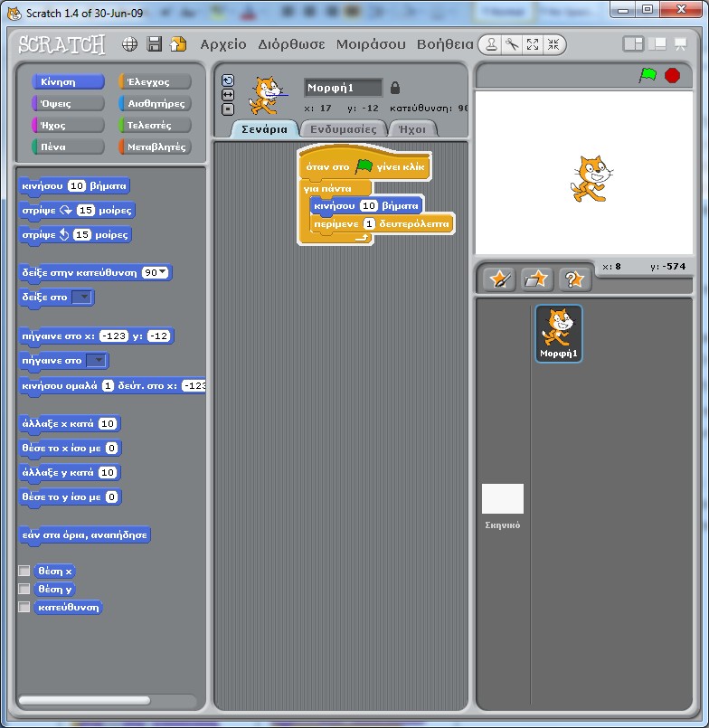Click the εάν στα όρια, αναπήδησε block
The height and width of the screenshot is (728, 709).
[84, 535]
